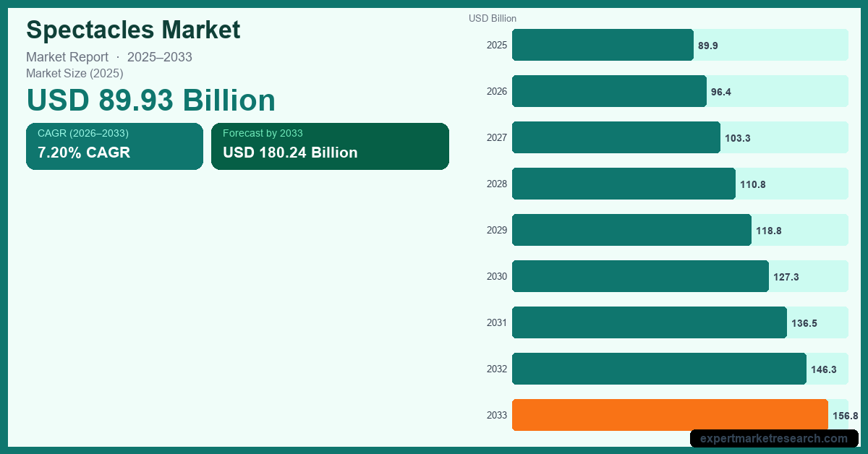Viewport: 868px width, 454px height.
Task: Select the 2030 bar in the chart
Action: (640, 276)
